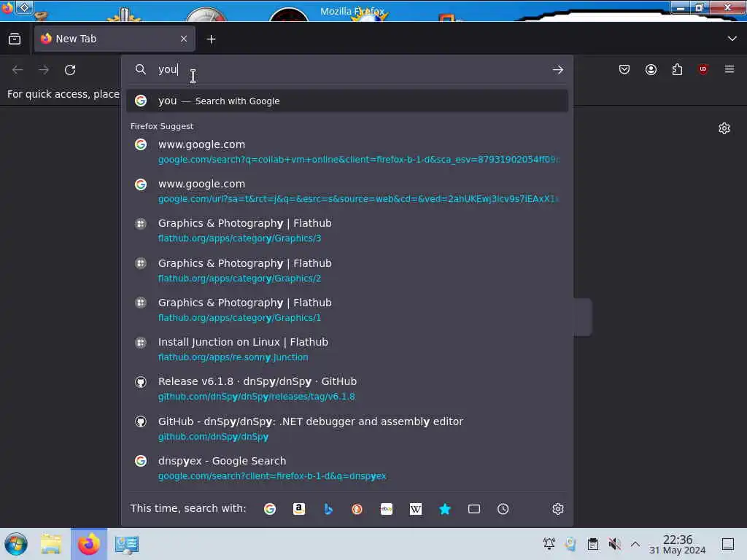The image size is (747, 560).
Task: Open the clipboard tray icon
Action: (592, 543)
